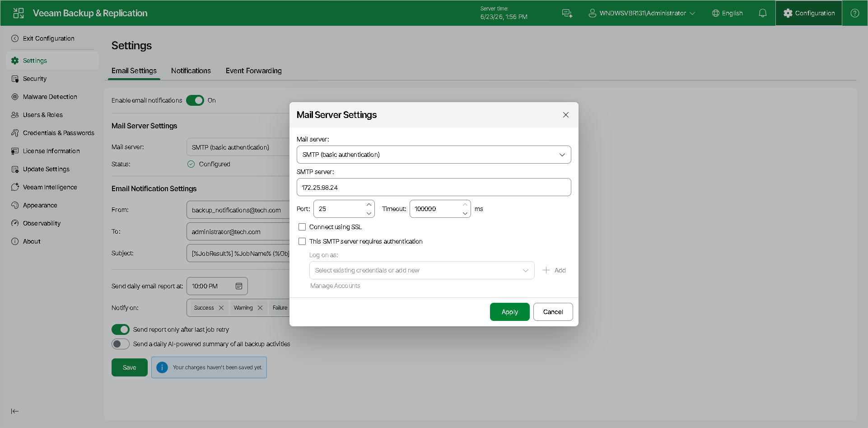This screenshot has height=428, width=868.
Task: Click the Veeam Intelligence sidebar icon
Action: click(15, 187)
